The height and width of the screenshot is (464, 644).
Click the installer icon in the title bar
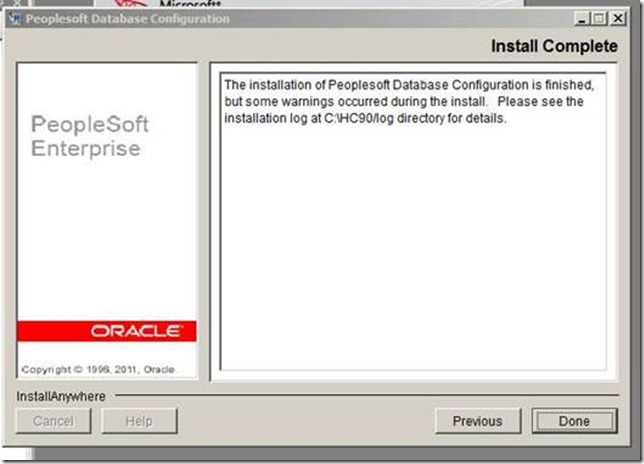click(x=15, y=18)
